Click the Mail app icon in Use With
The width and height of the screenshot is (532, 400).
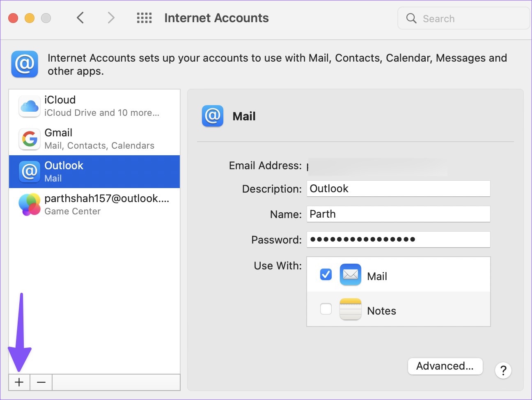(x=350, y=274)
